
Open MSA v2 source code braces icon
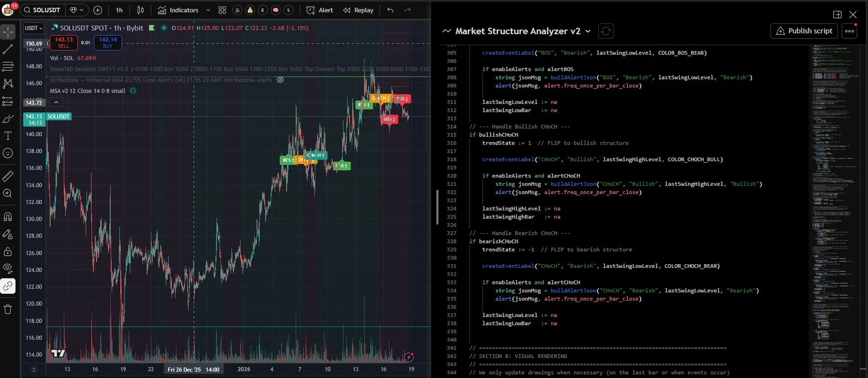[133, 91]
